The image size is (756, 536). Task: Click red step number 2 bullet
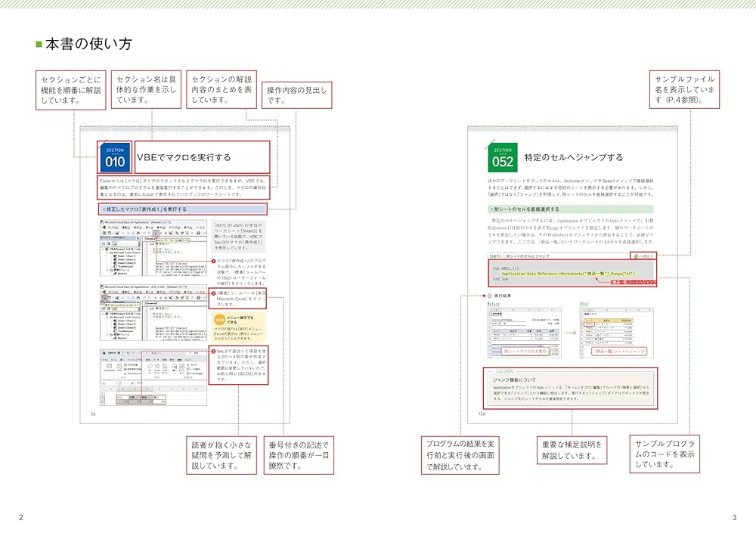[214, 293]
